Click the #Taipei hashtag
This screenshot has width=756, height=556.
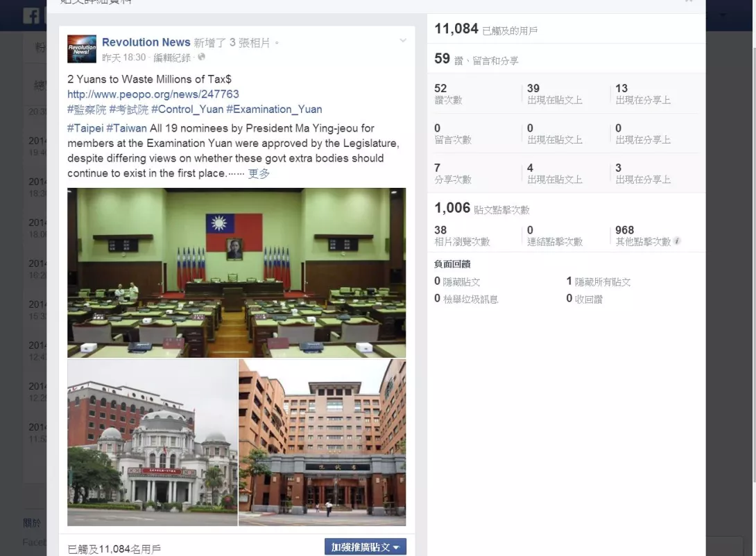point(85,128)
